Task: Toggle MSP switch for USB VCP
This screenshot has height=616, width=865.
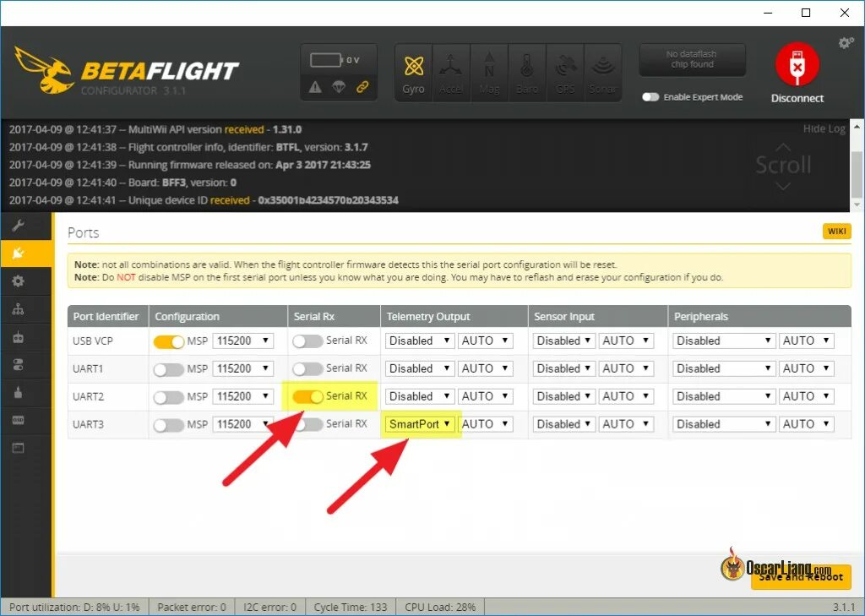Action: coord(168,341)
